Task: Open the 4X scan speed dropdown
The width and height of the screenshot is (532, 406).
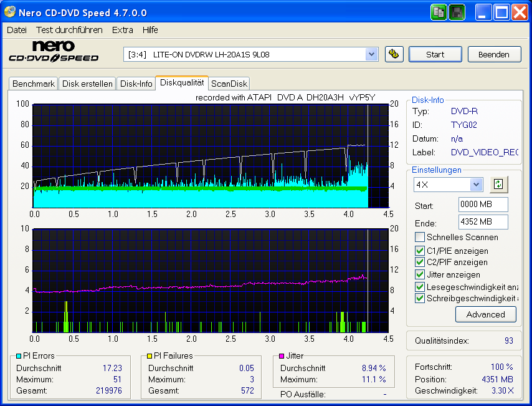Action: click(x=477, y=184)
